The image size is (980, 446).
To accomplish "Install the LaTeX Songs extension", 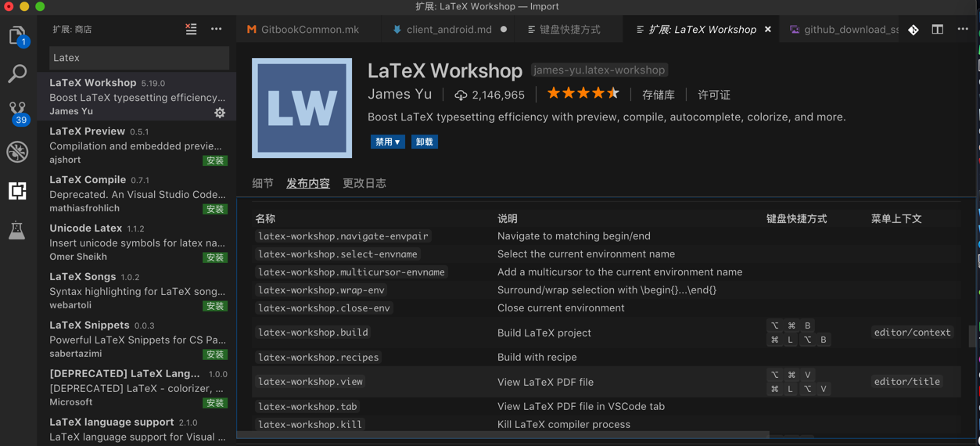I will point(215,306).
